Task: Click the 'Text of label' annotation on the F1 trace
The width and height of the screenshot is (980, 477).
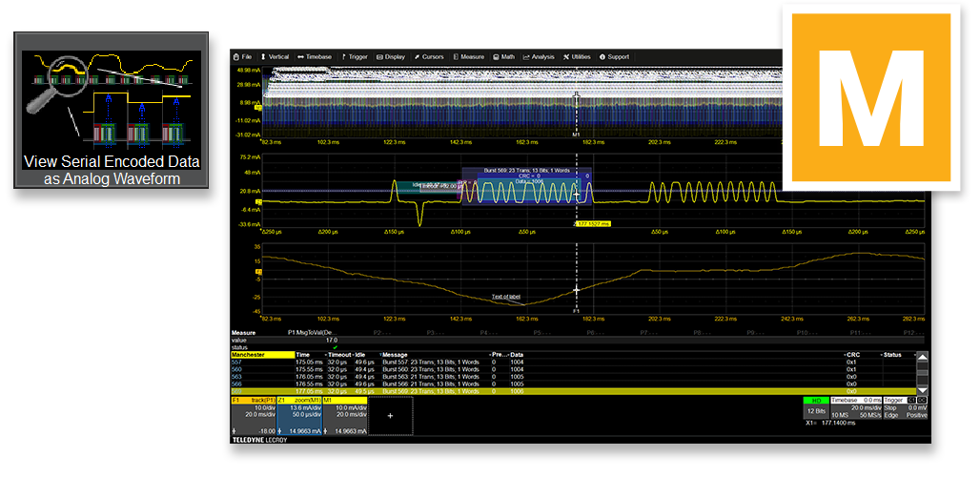Action: point(505,297)
